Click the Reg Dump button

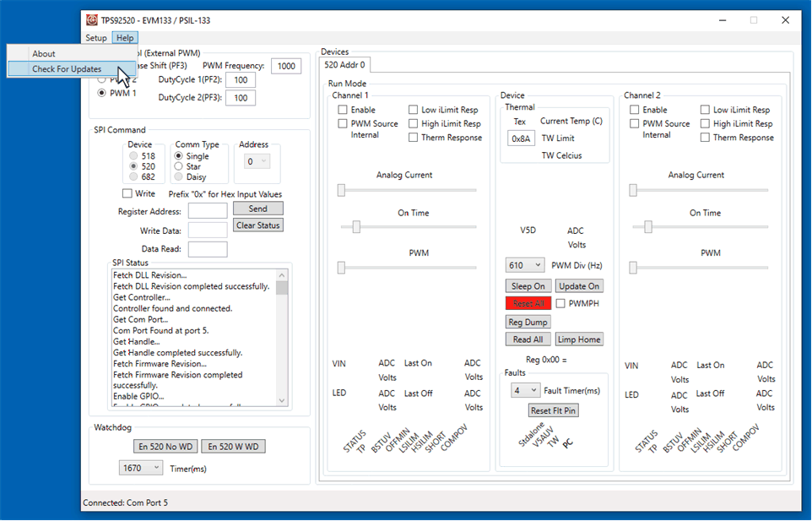(x=528, y=322)
